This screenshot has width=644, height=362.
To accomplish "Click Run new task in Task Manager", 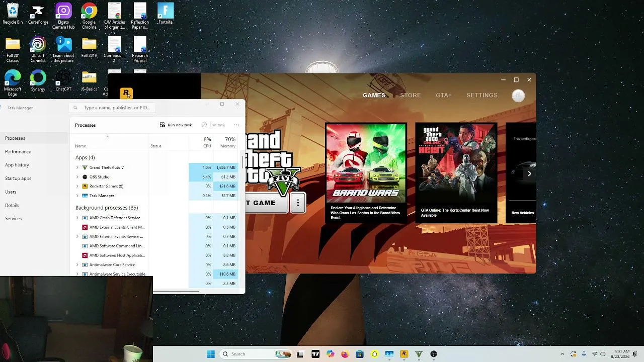I will click(176, 125).
